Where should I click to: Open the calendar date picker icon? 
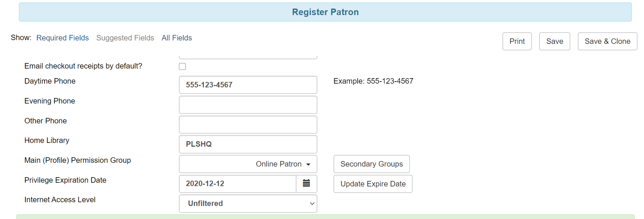point(306,184)
